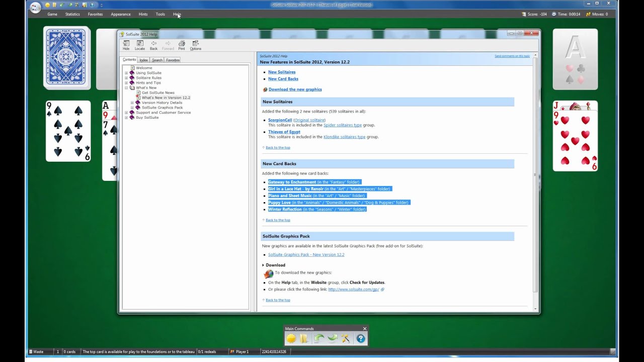
Task: Click Klondike solitaires type link
Action: click(345, 137)
